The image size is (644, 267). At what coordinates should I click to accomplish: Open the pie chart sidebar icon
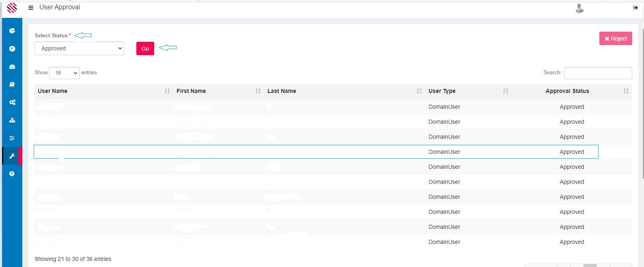(12, 31)
